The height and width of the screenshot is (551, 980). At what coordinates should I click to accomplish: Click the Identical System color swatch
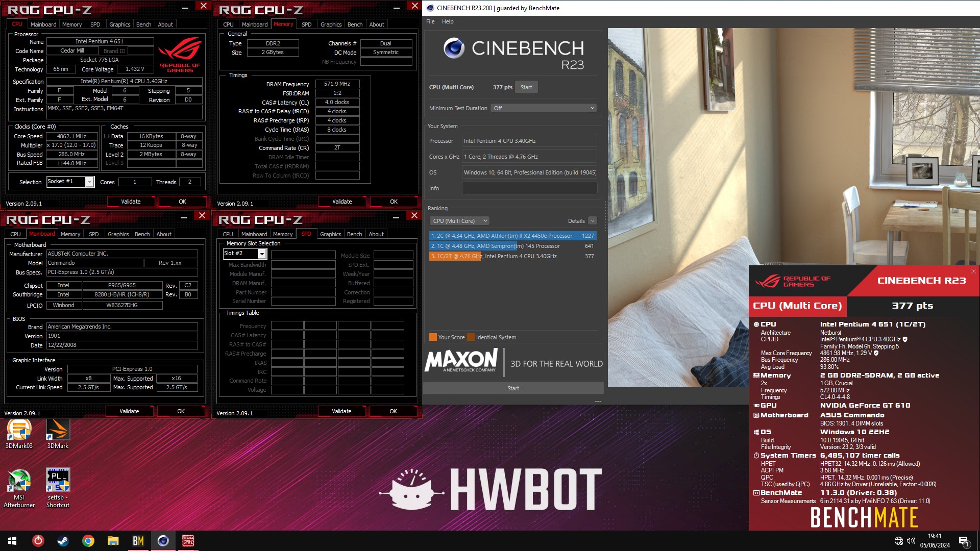[471, 337]
